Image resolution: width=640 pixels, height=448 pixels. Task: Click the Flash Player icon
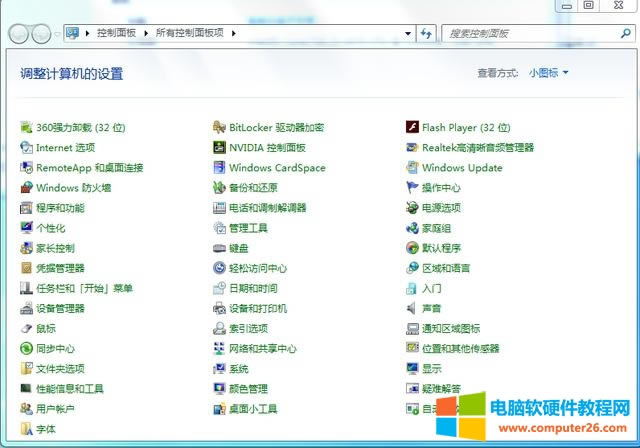(x=412, y=127)
